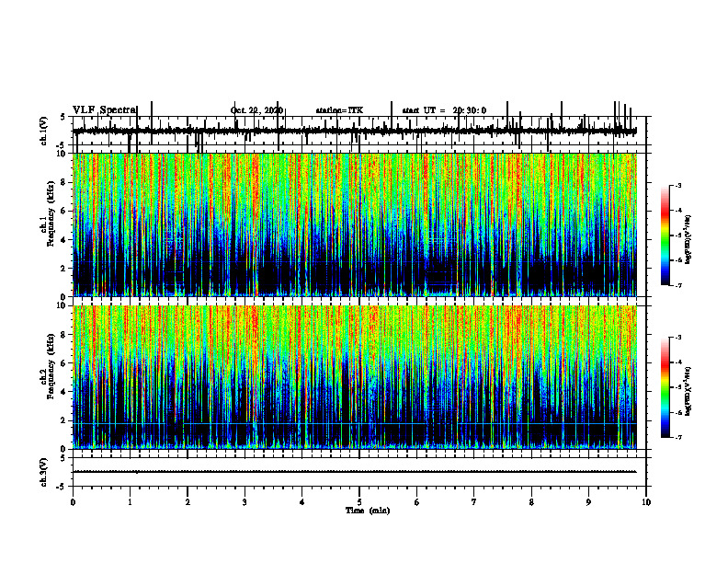This screenshot has height=563, width=728.
Task: Click the ch.2 spectrogram color bar
Action: coord(665,387)
